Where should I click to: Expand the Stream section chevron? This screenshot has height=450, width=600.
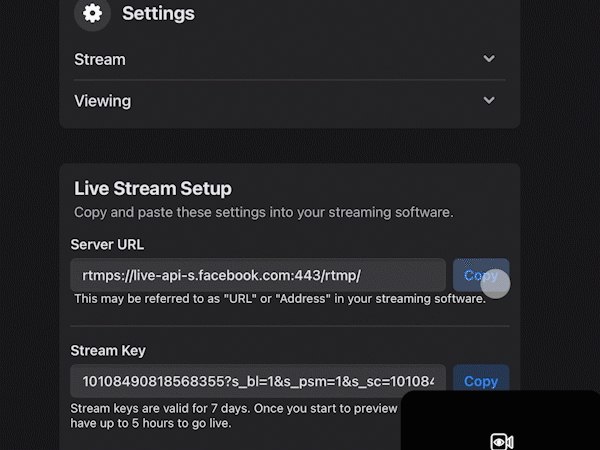pos(489,59)
